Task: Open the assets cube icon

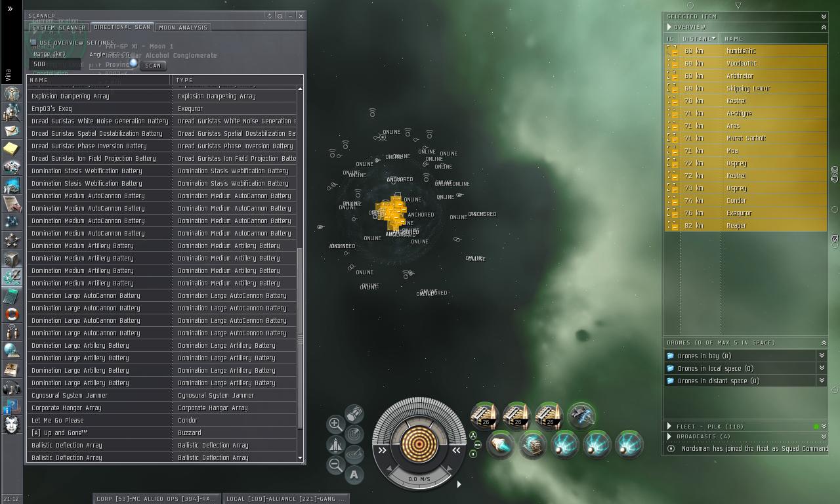Action: pos(12,259)
